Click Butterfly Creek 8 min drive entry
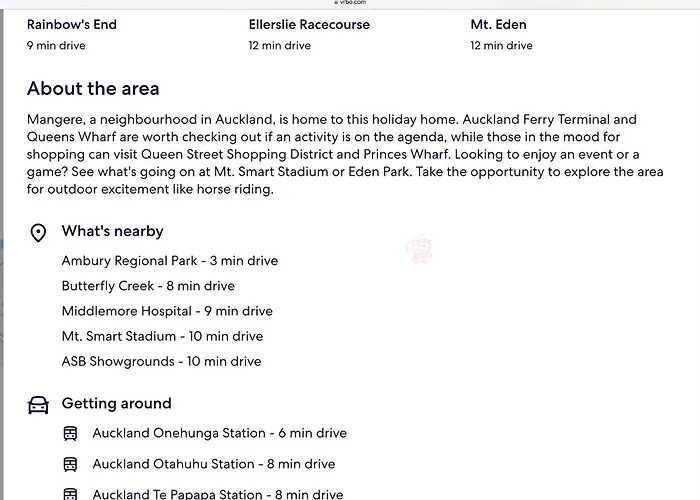Viewport: 700px width, 500px height. [x=148, y=286]
